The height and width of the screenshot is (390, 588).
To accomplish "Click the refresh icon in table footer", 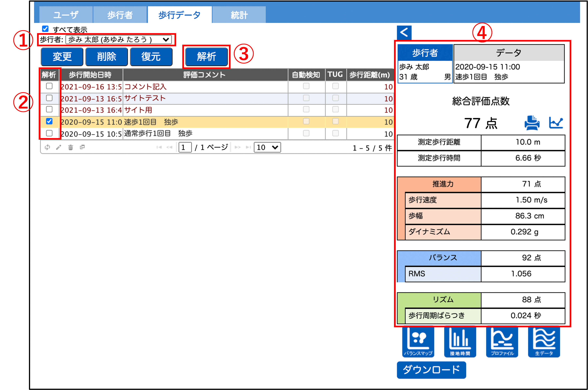I will pos(47,147).
